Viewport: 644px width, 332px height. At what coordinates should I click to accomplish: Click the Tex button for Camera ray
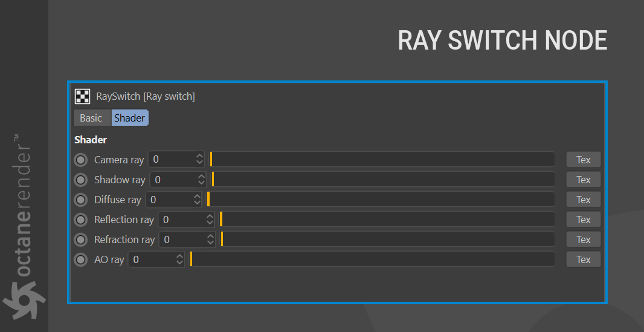[x=583, y=160]
